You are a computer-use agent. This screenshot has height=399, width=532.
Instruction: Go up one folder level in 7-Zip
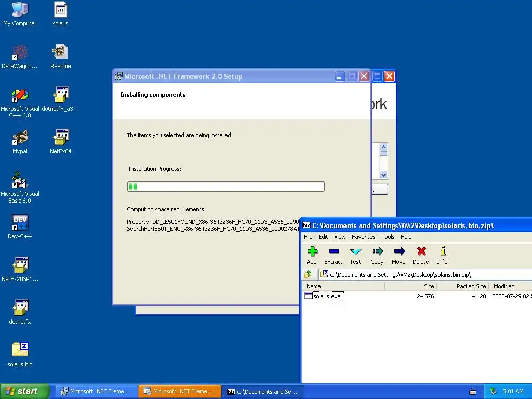click(309, 274)
